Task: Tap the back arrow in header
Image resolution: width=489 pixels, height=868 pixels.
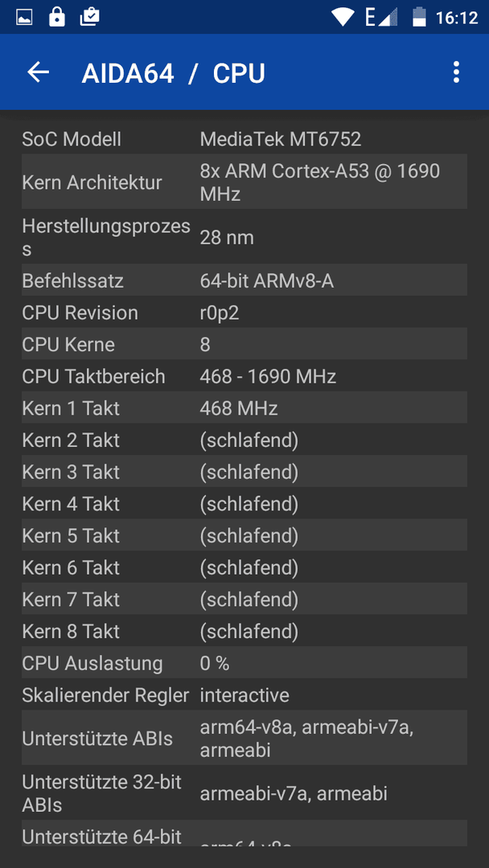Action: coord(39,72)
